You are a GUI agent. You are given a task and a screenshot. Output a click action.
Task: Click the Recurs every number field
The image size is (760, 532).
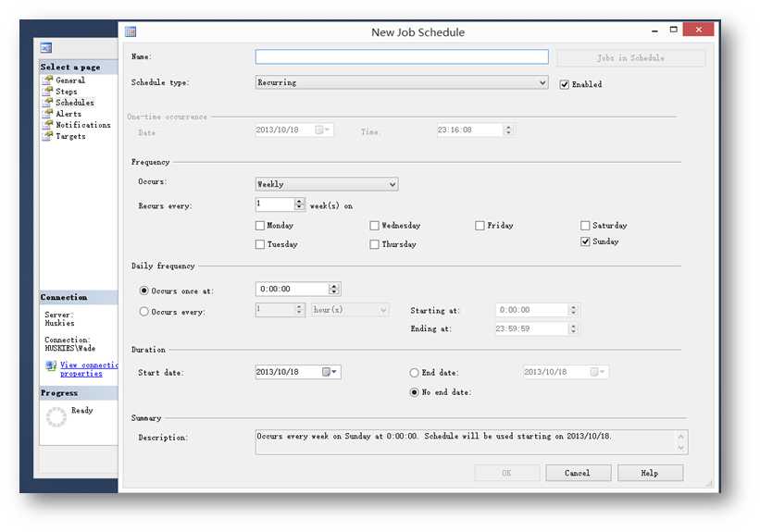pos(275,204)
